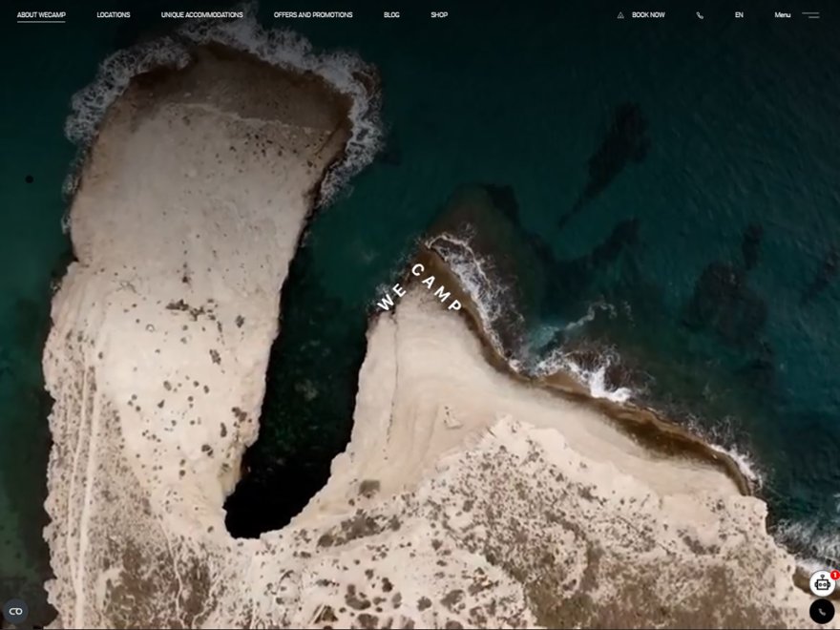
Task: Open the LOCATIONS menu item
Action: [114, 15]
